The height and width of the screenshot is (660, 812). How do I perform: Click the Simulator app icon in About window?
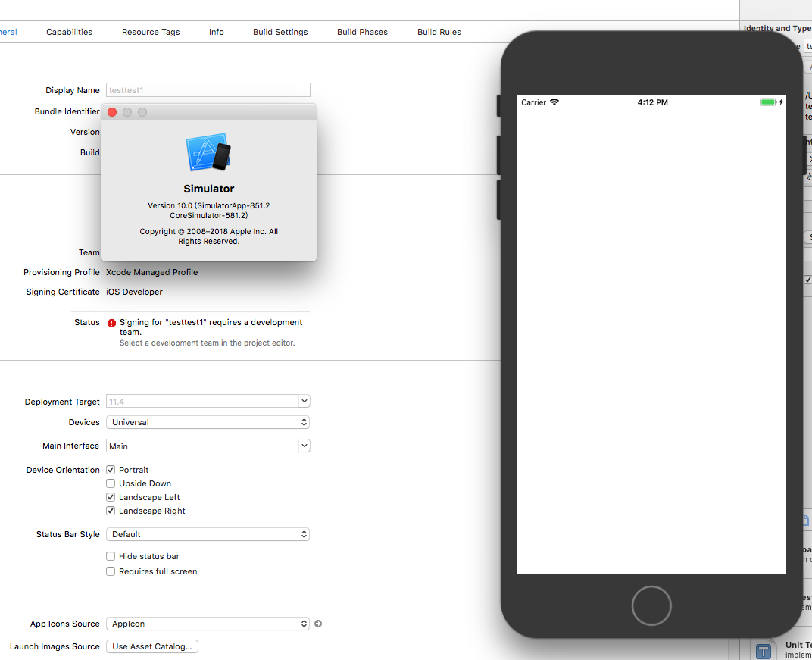[x=208, y=152]
